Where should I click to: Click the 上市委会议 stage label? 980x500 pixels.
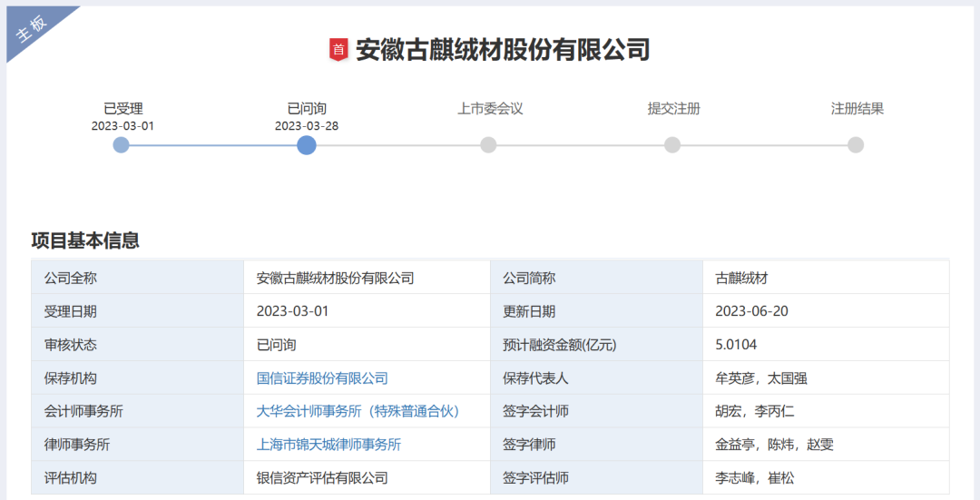pyautogui.click(x=490, y=109)
